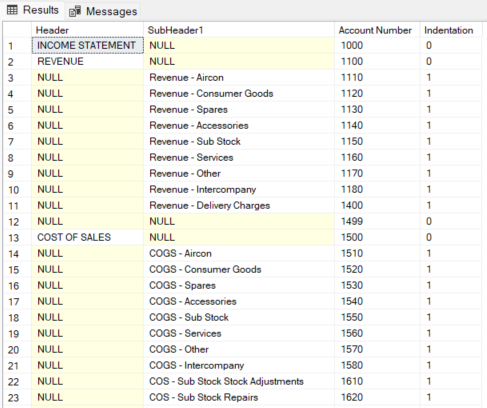Select the Revenue - Services cell
This screenshot has width=487, height=408.
(x=239, y=157)
